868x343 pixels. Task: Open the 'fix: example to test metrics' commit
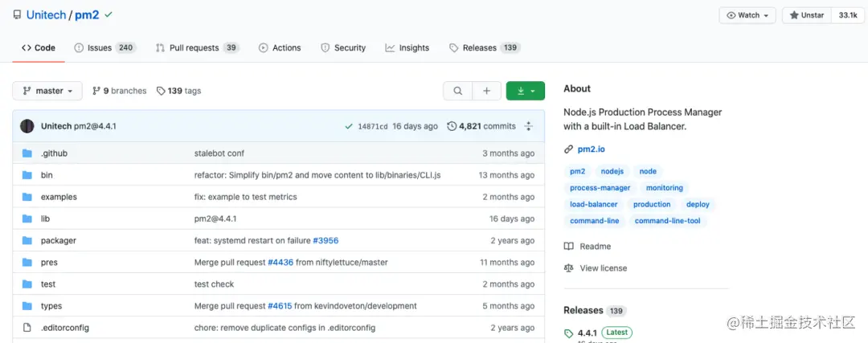click(x=246, y=197)
